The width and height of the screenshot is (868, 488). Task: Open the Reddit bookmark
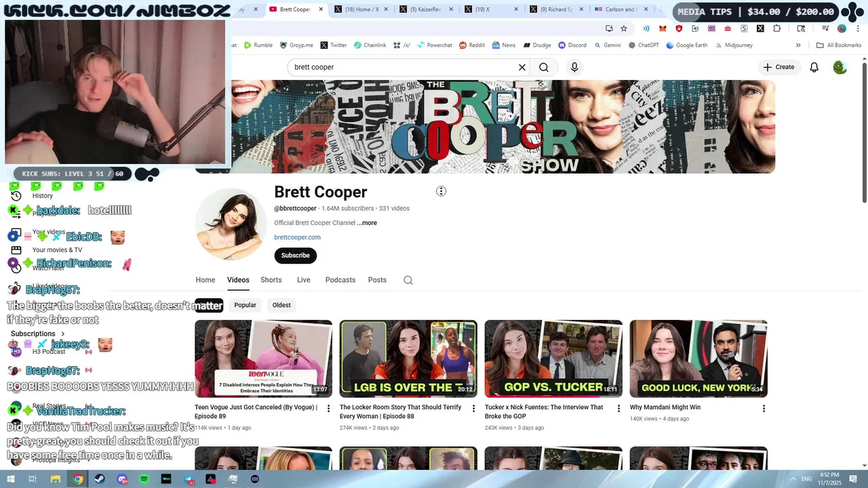coord(472,45)
